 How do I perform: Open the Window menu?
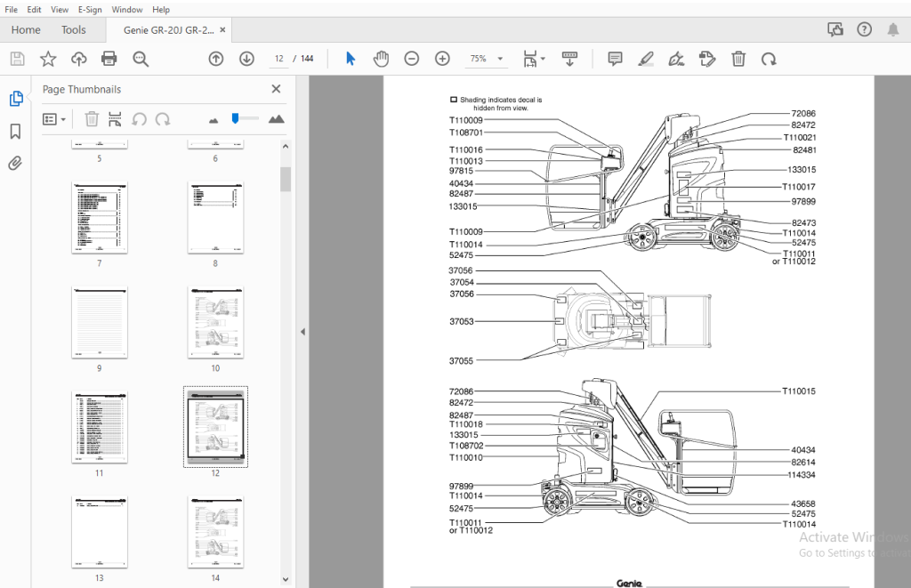tap(127, 9)
